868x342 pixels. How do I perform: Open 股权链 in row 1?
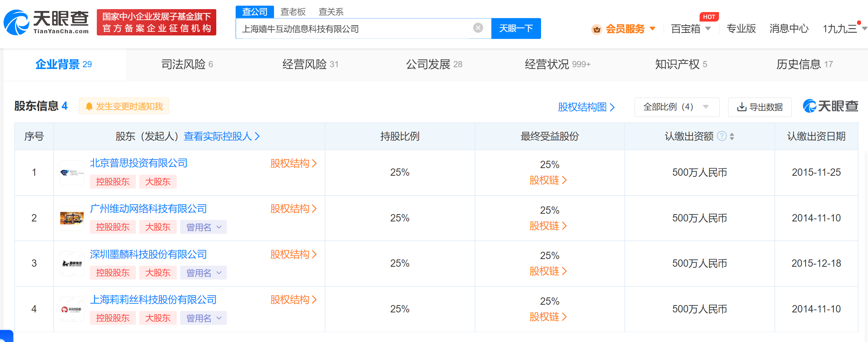click(548, 180)
